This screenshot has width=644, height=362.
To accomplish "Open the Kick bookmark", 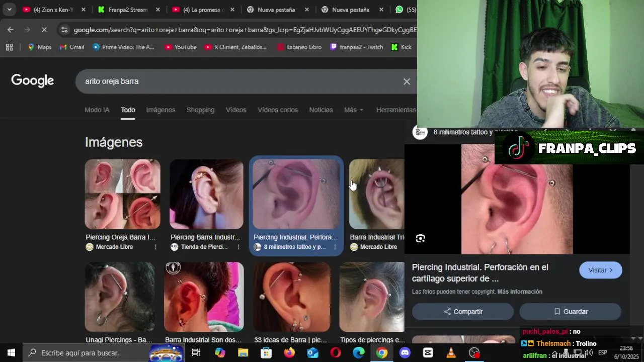I will pyautogui.click(x=401, y=47).
